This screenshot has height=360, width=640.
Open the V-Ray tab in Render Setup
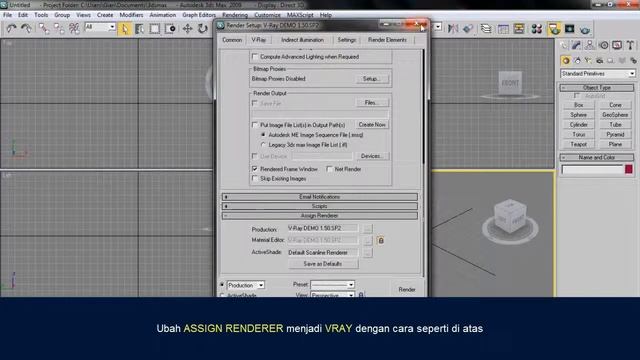[x=258, y=40]
